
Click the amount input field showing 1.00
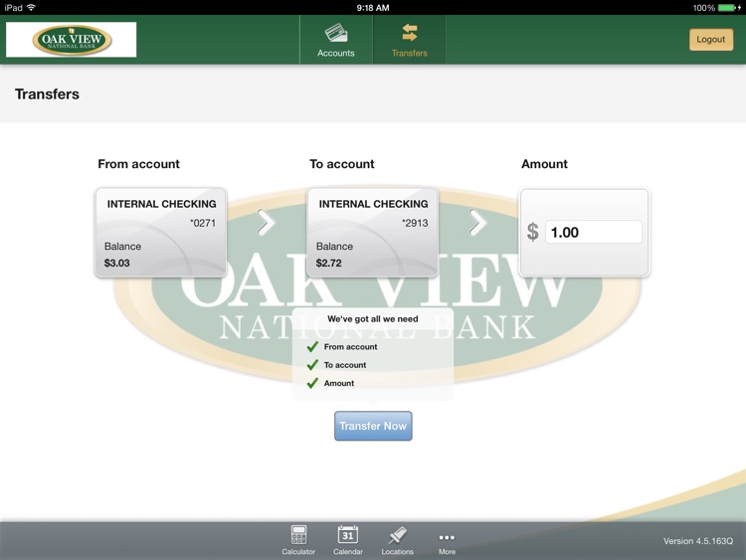[x=593, y=232]
